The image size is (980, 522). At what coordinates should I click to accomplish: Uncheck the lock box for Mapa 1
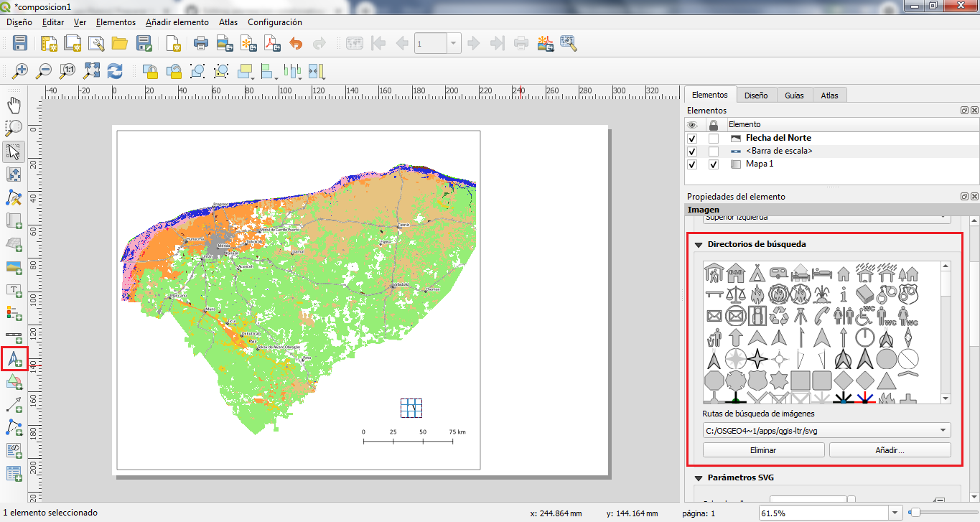pyautogui.click(x=713, y=164)
